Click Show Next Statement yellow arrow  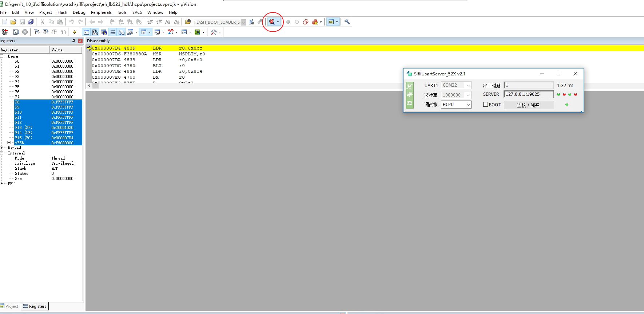click(75, 32)
